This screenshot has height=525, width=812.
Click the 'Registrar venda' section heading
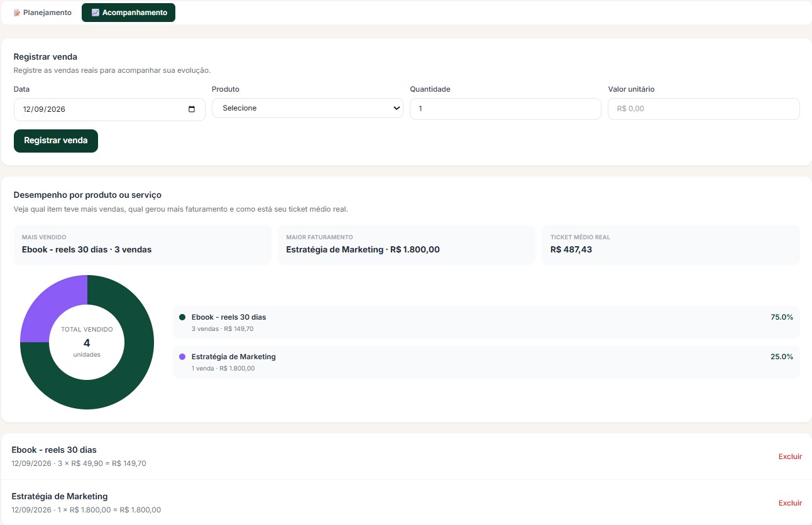pos(45,57)
